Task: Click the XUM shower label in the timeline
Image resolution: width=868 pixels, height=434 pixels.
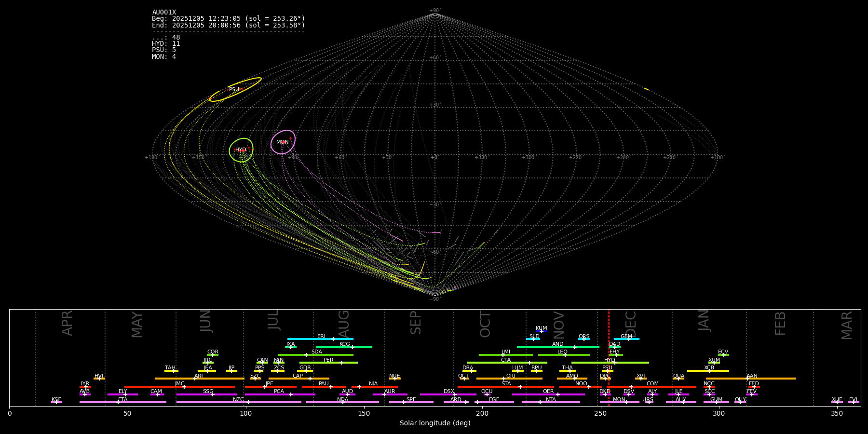Action: (715, 360)
